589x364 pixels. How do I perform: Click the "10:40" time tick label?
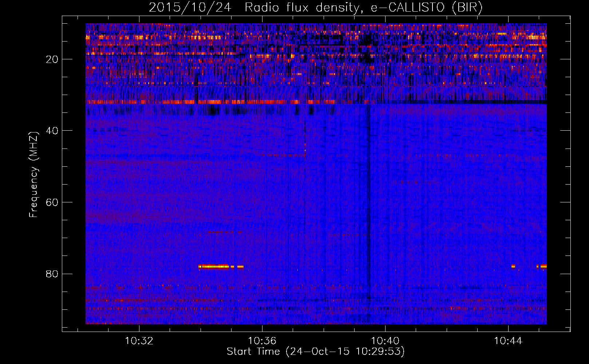(385, 341)
